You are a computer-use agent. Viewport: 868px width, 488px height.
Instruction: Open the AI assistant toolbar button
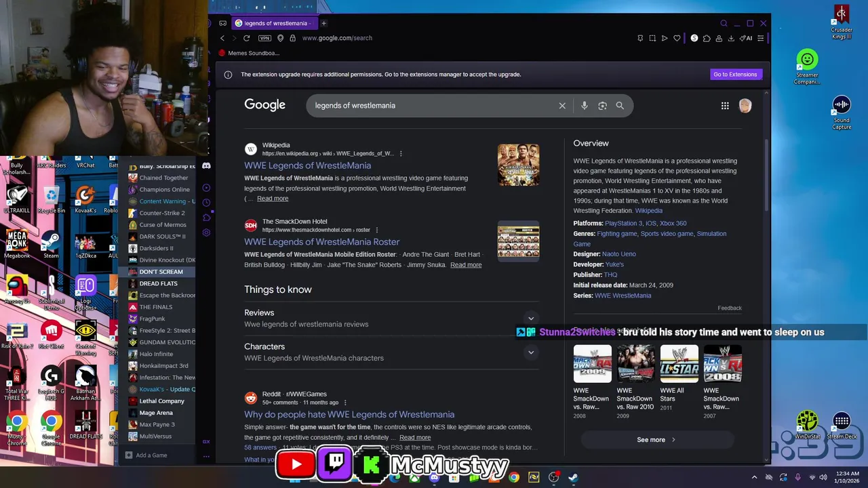746,38
